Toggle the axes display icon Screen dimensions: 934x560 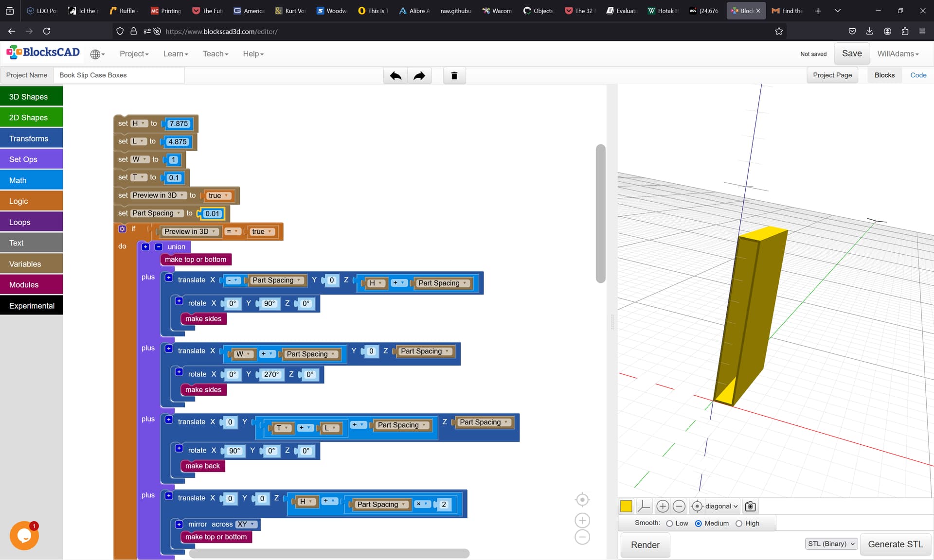[644, 506]
